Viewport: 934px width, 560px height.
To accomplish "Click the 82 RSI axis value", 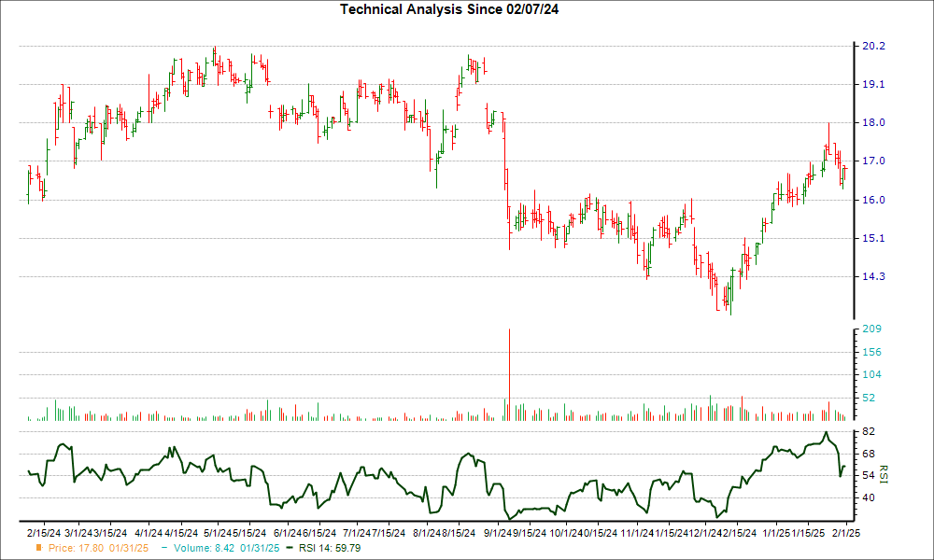I will pos(869,431).
